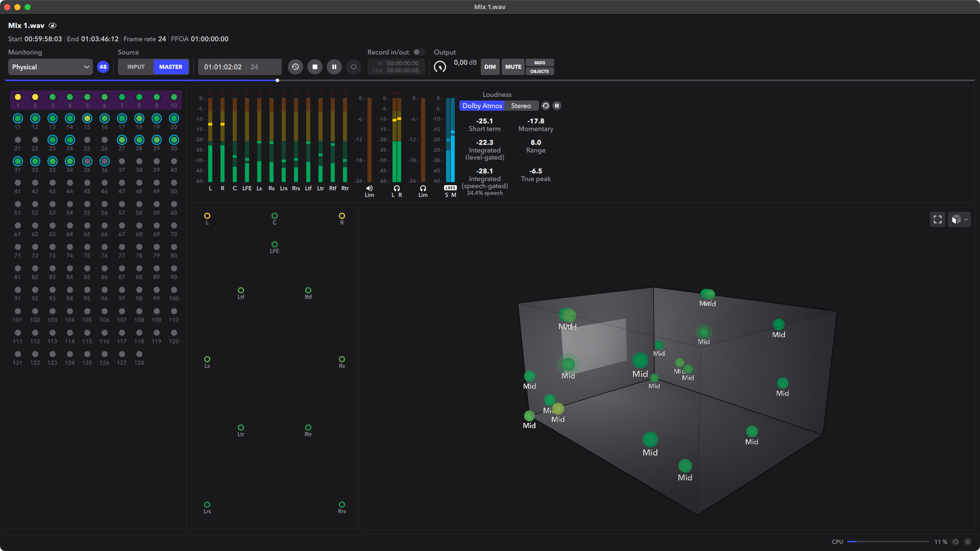Select the INPUT source tab

135,67
